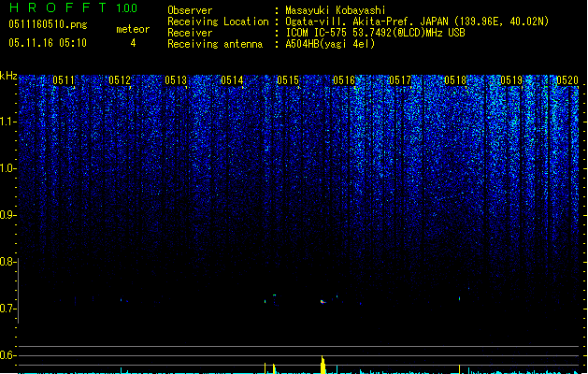Image resolution: width=588 pixels, height=374 pixels.
Task: Click the timestamp 05.11.16 05:10
Action: tap(48, 43)
